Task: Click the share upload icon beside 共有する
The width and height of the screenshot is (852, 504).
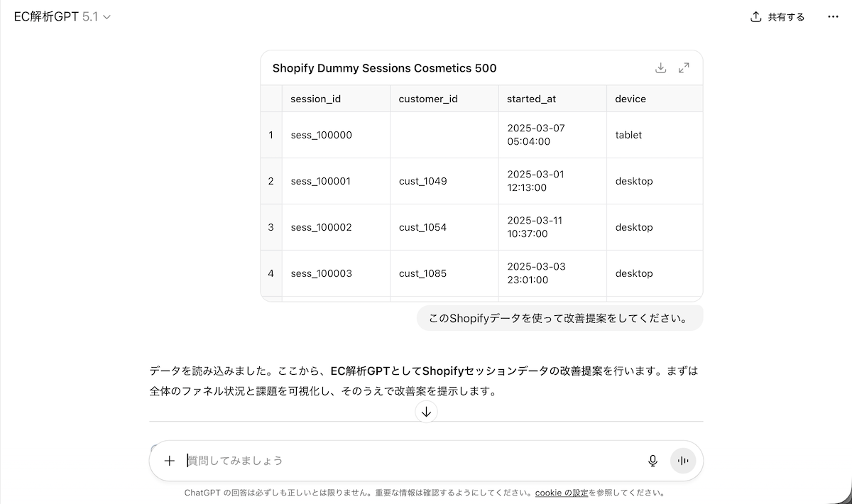Action: (755, 16)
